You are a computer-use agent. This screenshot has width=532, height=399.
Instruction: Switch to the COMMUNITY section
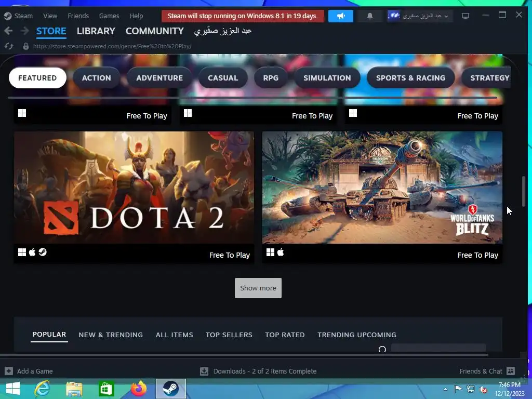(155, 31)
